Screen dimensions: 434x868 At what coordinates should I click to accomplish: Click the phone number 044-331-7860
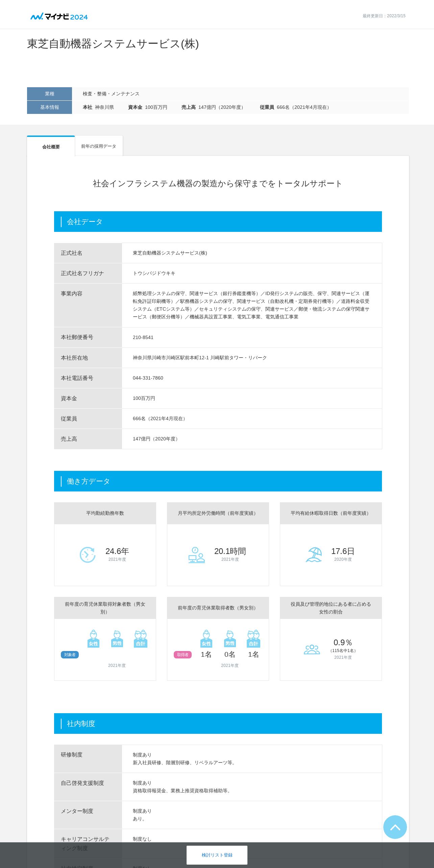pyautogui.click(x=148, y=378)
